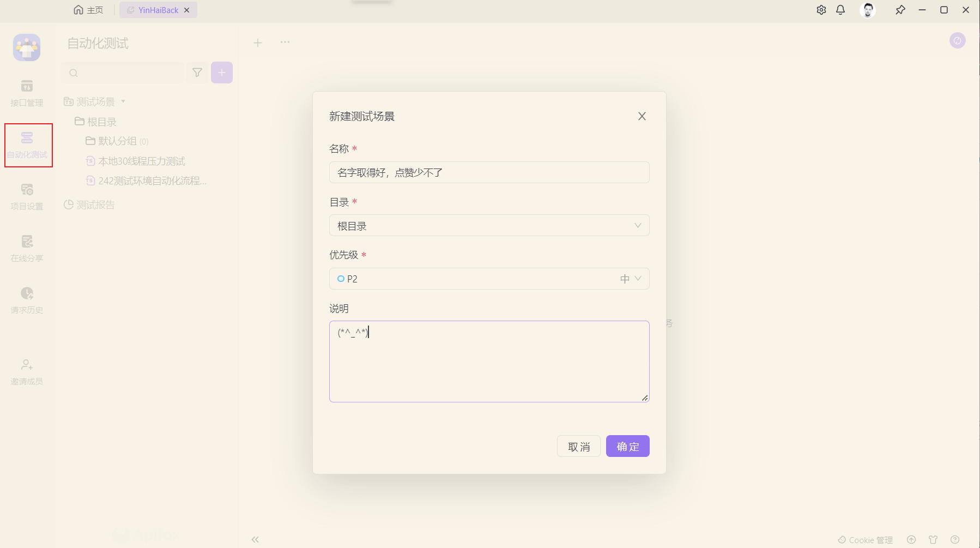Click the shirt theme icon in status bar
This screenshot has height=548, width=980.
pyautogui.click(x=933, y=540)
